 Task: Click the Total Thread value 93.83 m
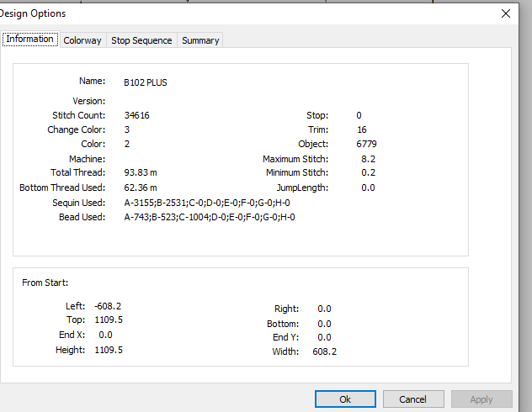point(141,173)
